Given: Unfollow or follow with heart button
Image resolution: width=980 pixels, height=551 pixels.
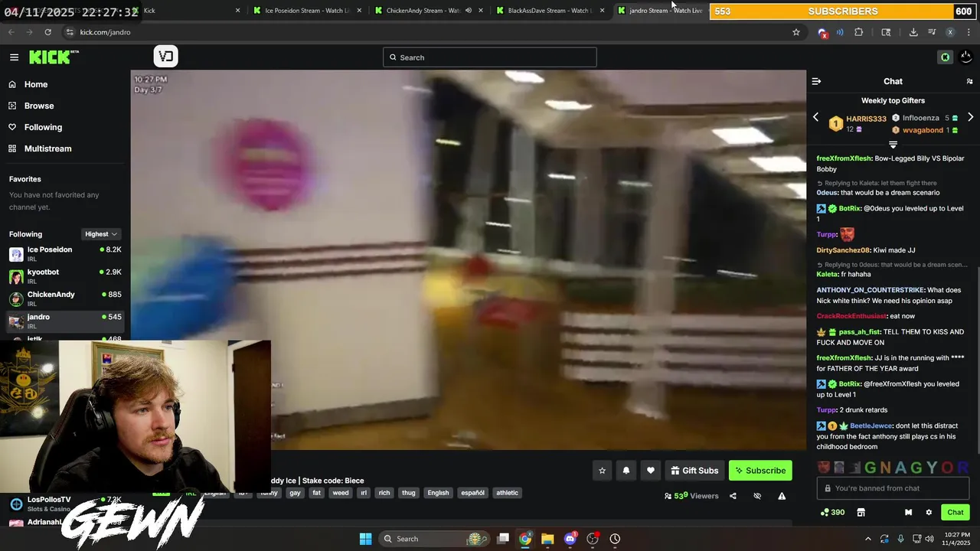Looking at the screenshot, I should coord(651,471).
